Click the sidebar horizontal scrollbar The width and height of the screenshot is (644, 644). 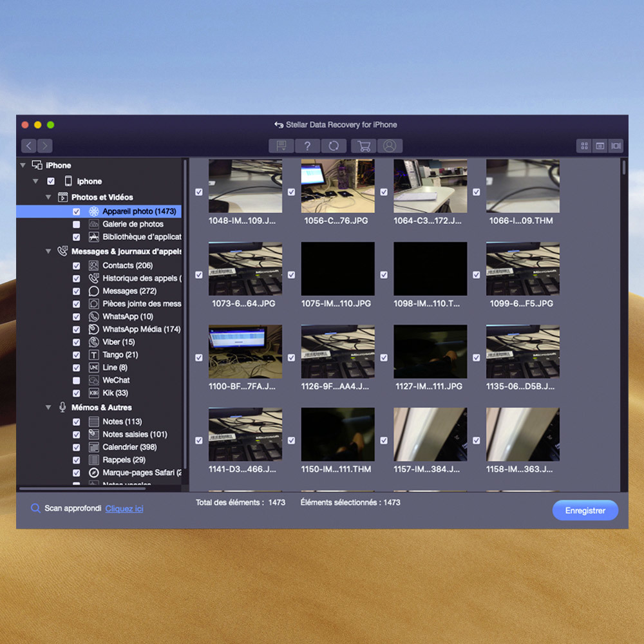click(x=82, y=489)
